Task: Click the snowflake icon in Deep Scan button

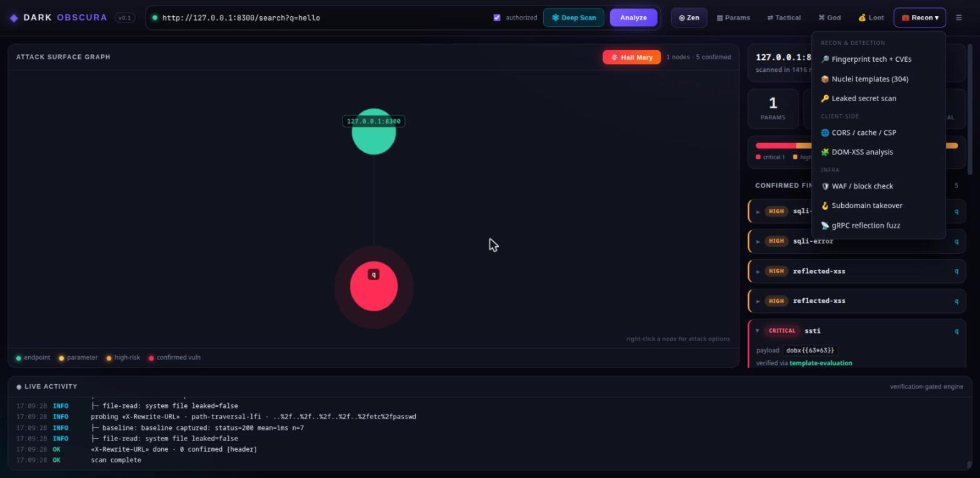Action: [555, 17]
